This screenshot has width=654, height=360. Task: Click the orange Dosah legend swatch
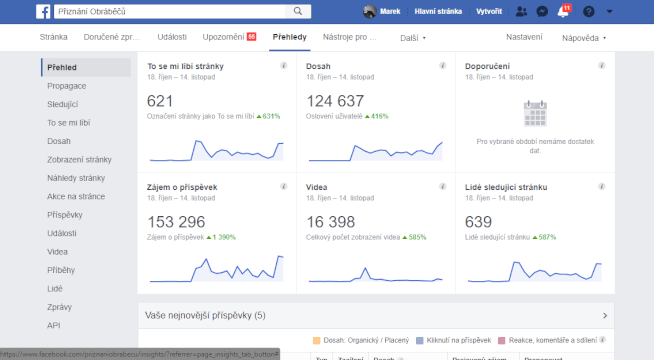click(316, 340)
